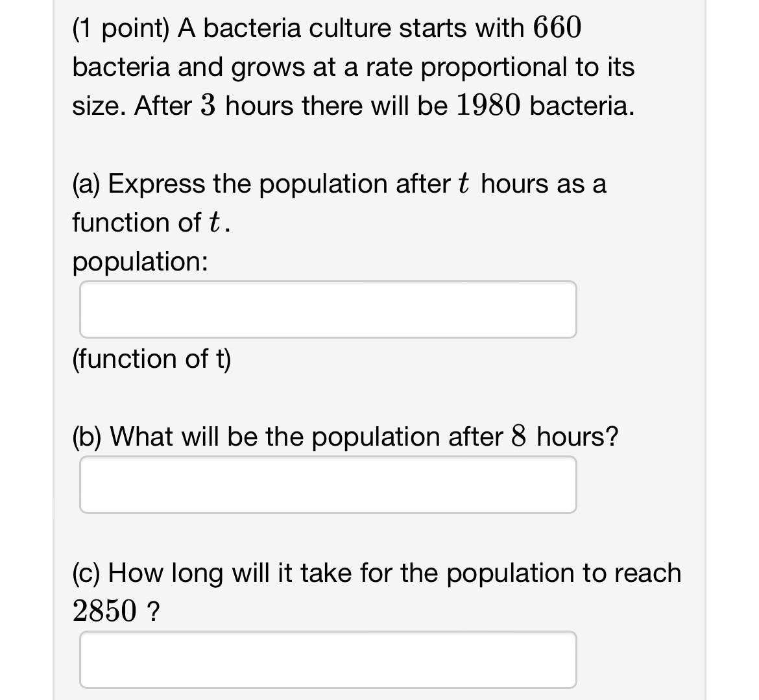Click the part (a) question text
This screenshot has width=759, height=700.
[x=337, y=184]
